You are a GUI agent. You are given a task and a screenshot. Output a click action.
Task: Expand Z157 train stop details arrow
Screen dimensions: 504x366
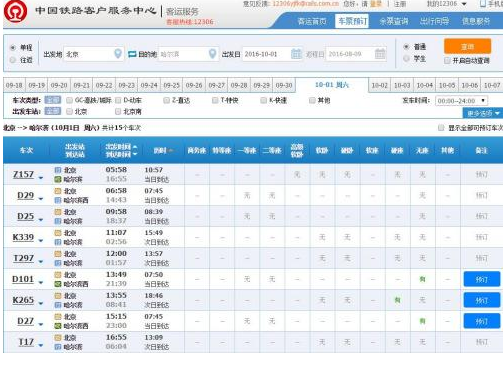tap(41, 178)
